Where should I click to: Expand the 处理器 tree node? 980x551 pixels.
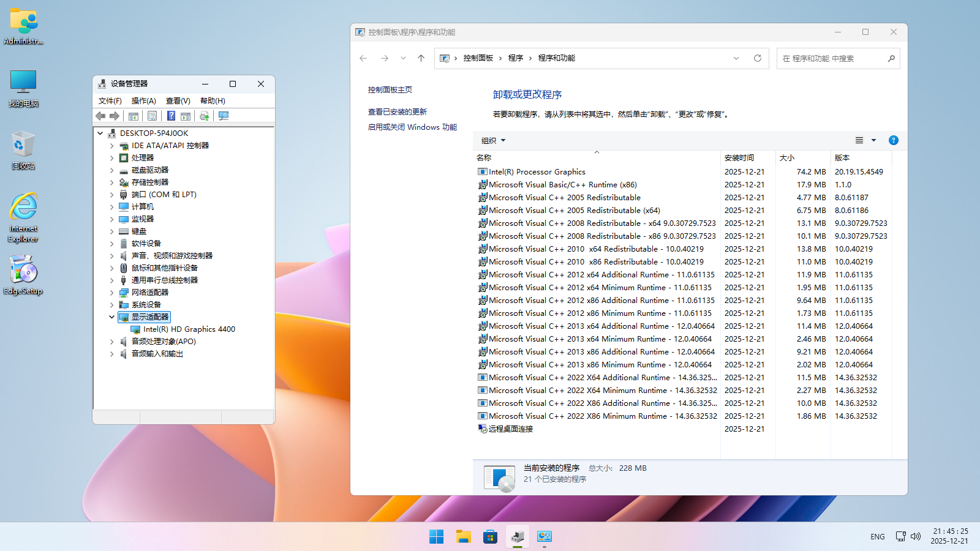(x=111, y=158)
